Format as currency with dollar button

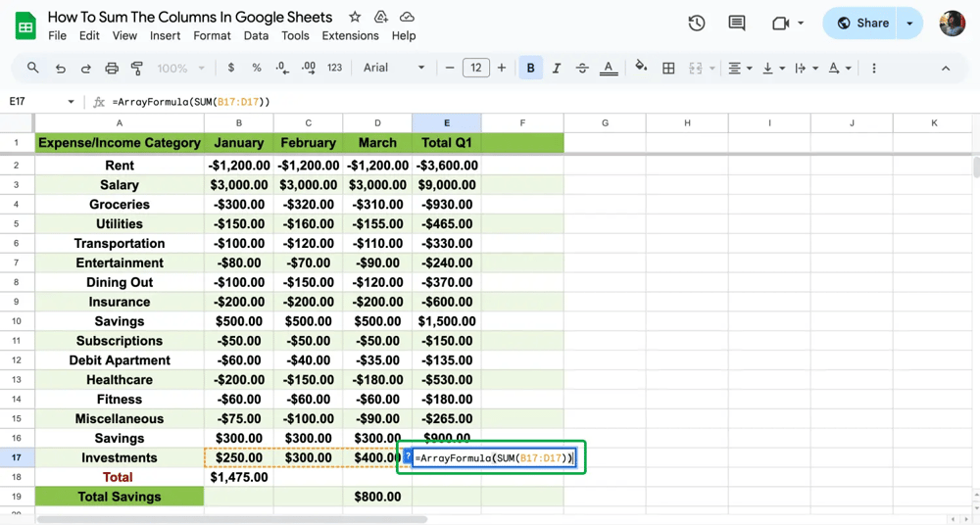(x=231, y=69)
